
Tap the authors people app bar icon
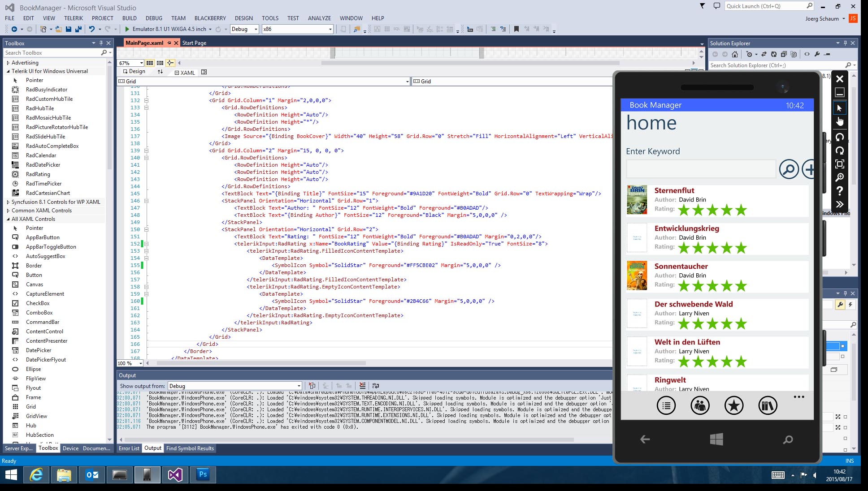click(700, 405)
